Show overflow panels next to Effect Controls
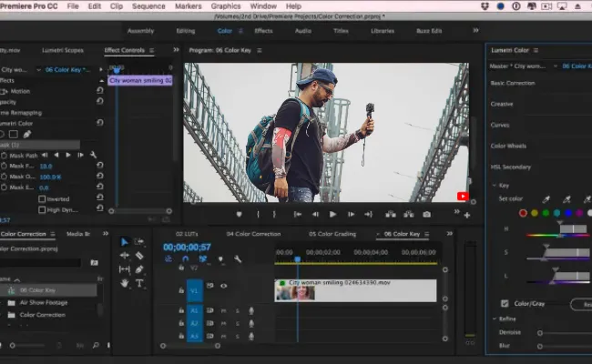The width and height of the screenshot is (592, 364). [x=176, y=50]
